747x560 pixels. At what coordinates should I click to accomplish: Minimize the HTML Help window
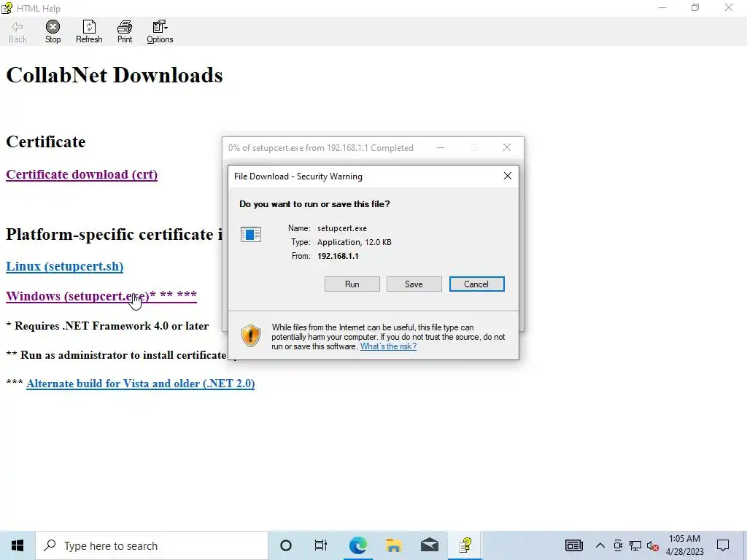[662, 7]
